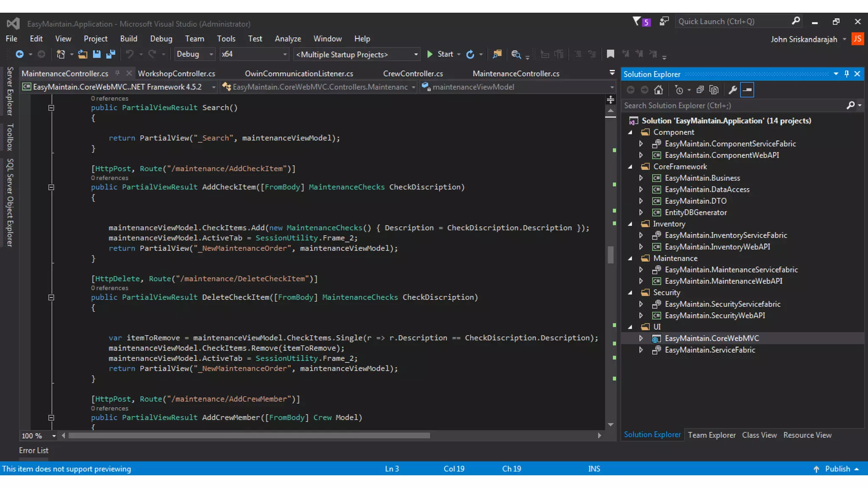Toggle bookmark on current line

[610, 54]
